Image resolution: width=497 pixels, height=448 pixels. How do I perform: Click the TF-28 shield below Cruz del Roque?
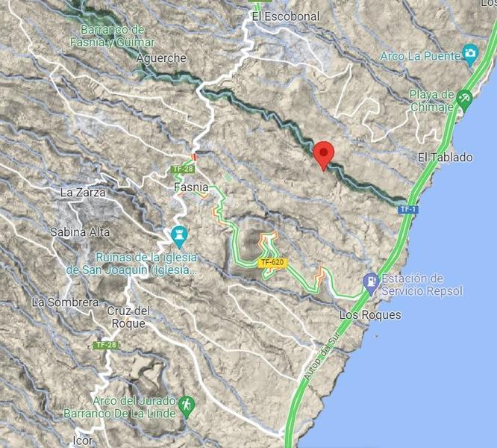(x=106, y=345)
